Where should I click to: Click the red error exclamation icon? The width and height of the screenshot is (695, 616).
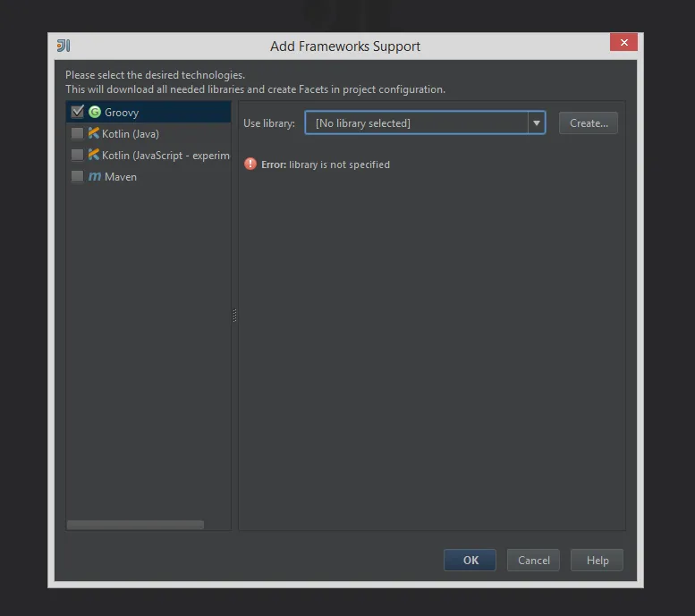(250, 164)
